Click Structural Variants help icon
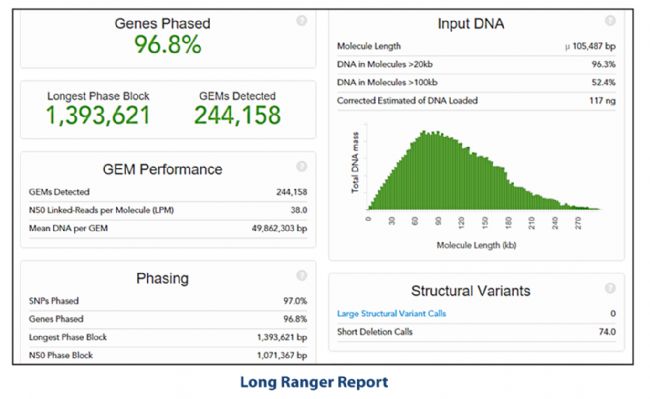Screen dimensions: 650x399 click(610, 288)
